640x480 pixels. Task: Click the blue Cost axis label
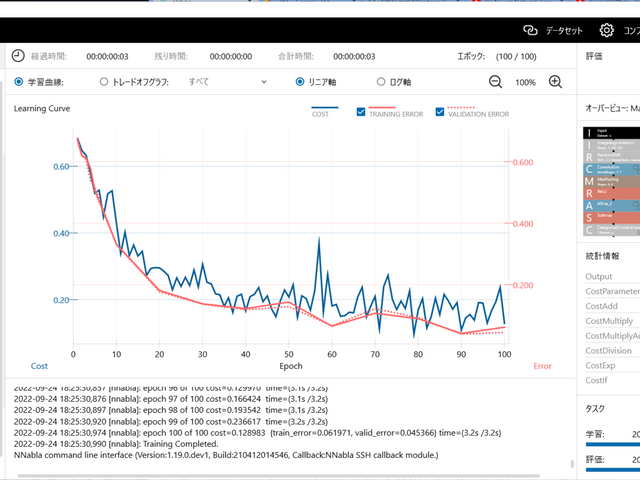click(x=39, y=366)
